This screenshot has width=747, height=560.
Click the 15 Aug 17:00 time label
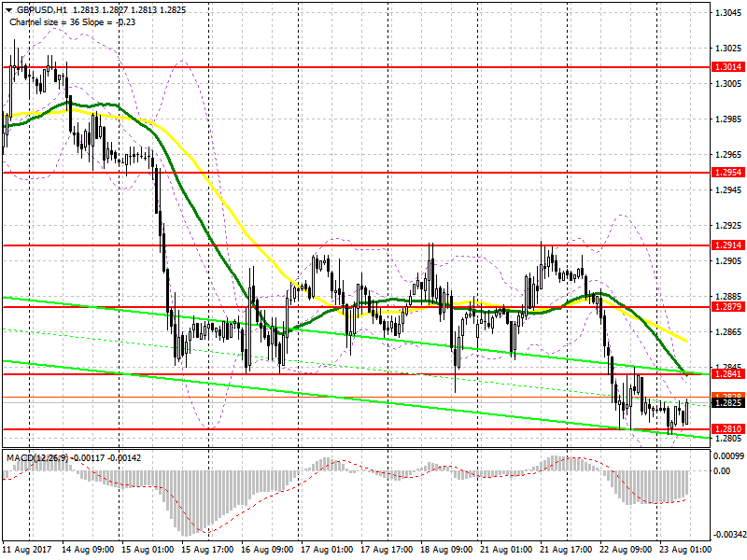click(x=207, y=550)
